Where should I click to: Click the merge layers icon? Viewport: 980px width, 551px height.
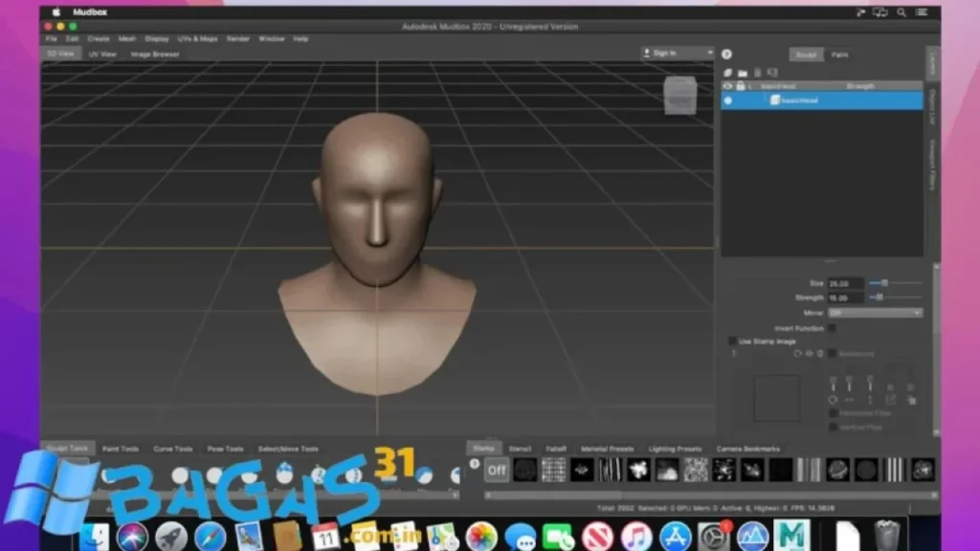[x=772, y=73]
